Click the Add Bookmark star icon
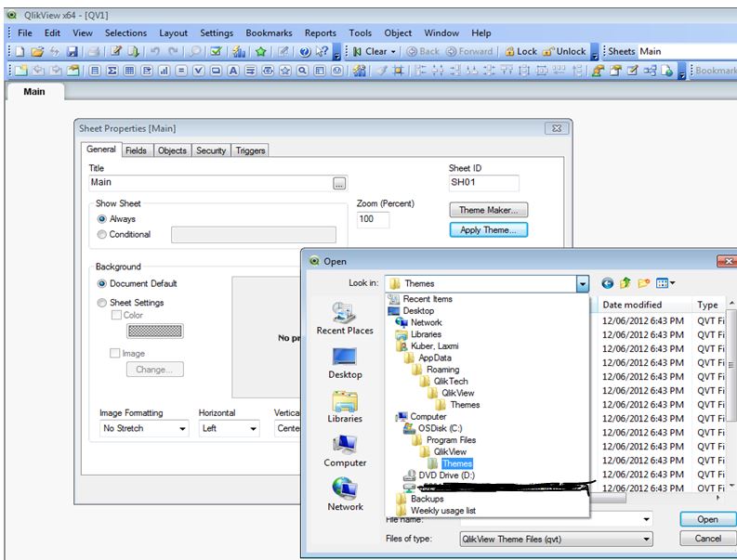Screen dimensions: 737x560 coord(262,52)
